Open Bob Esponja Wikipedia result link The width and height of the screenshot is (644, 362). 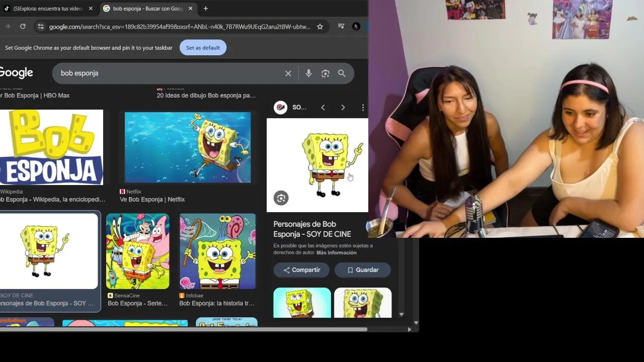tap(52, 200)
